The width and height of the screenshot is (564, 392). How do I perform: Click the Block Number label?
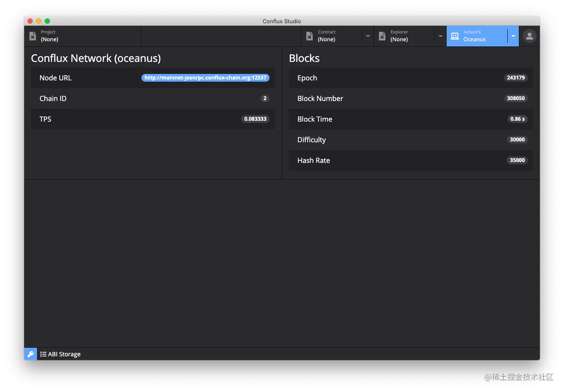coord(320,98)
